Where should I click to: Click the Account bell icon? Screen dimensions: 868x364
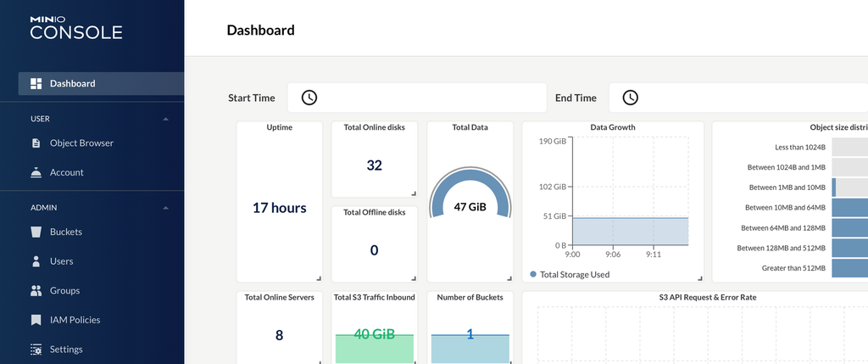point(36,172)
